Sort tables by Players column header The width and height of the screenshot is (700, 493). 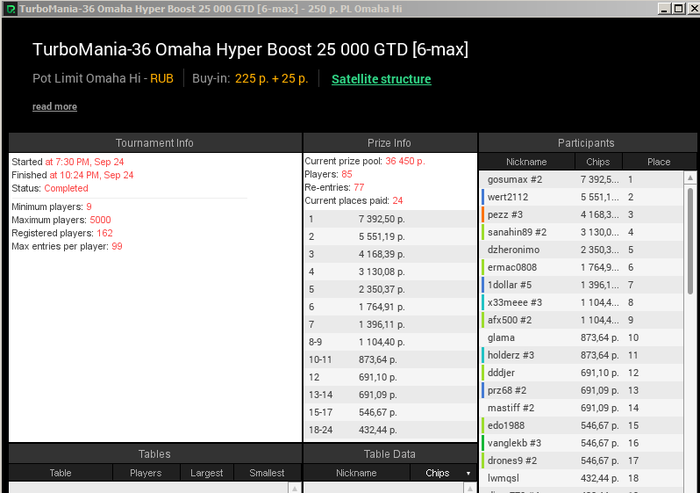[146, 473]
